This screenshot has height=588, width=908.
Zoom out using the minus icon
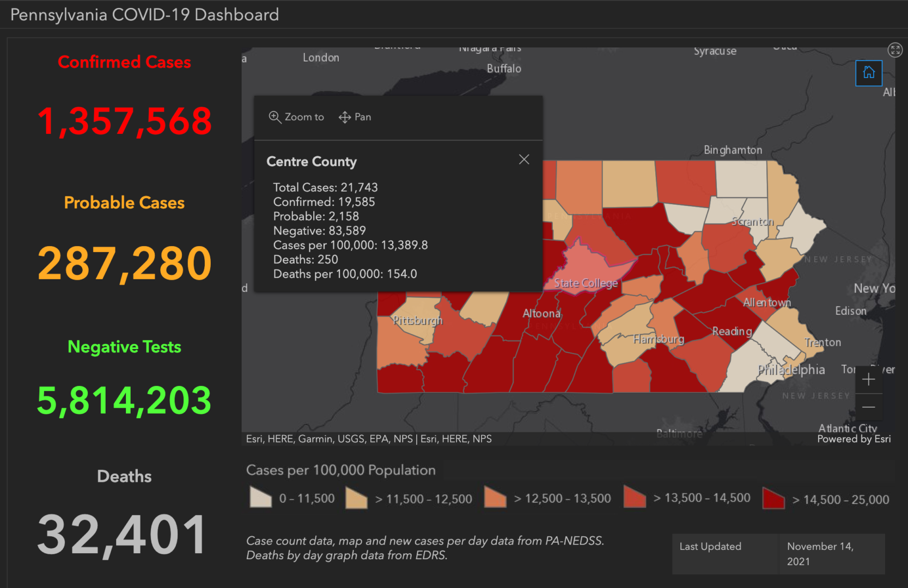click(869, 407)
